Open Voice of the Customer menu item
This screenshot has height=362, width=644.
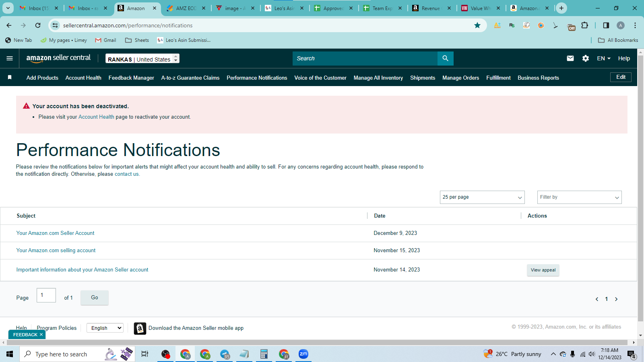point(320,78)
